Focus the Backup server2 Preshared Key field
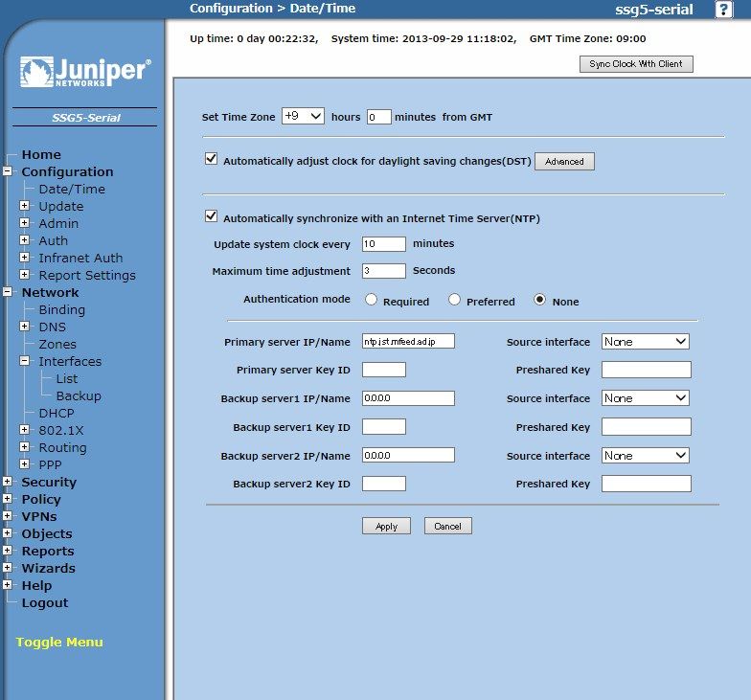 (646, 484)
